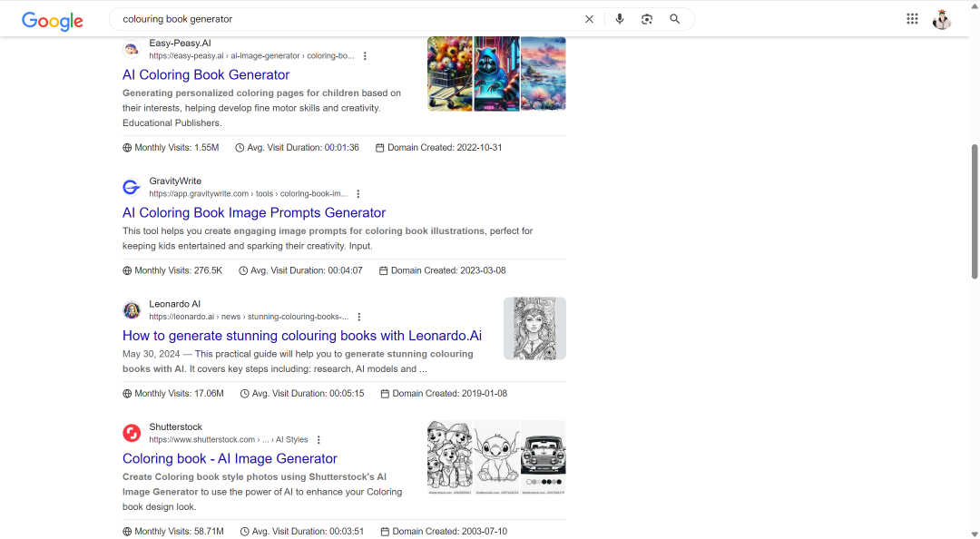Click the GravityWrite site favicon
The image size is (980, 539).
click(x=132, y=187)
